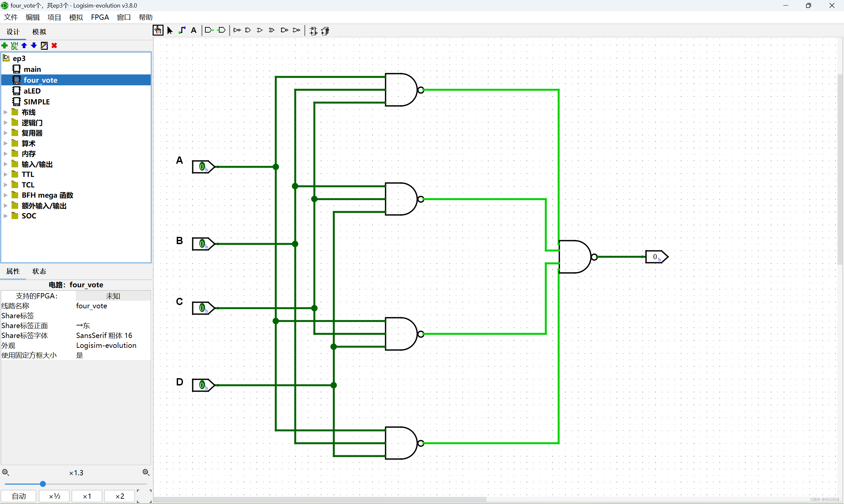Open the FPGA menu
Image resolution: width=844 pixels, height=504 pixels.
(x=100, y=17)
